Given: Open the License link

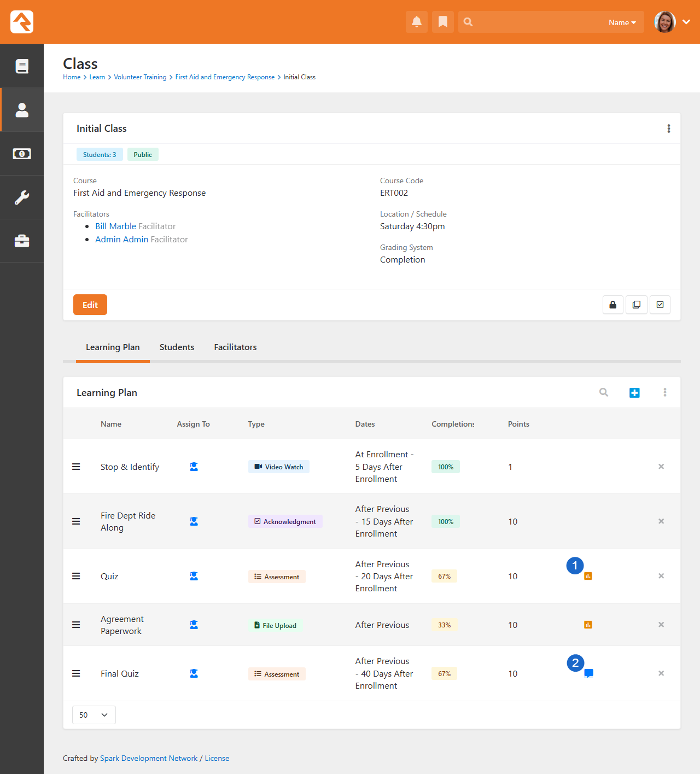Looking at the screenshot, I should [x=217, y=758].
